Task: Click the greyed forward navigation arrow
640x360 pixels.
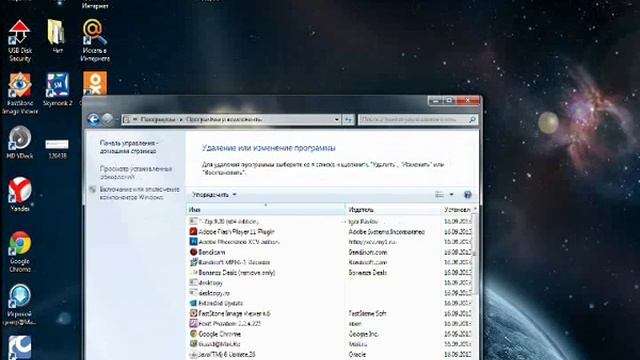Action: coord(107,119)
